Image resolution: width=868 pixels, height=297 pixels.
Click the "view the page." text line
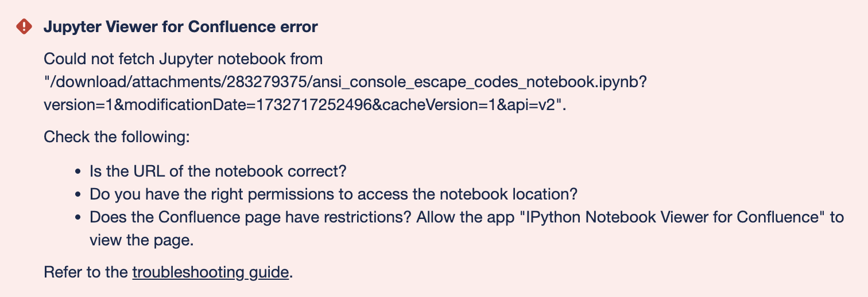[x=141, y=240]
